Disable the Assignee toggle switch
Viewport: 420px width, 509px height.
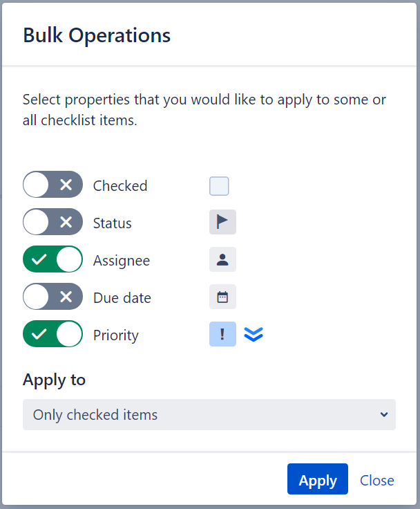tap(52, 260)
